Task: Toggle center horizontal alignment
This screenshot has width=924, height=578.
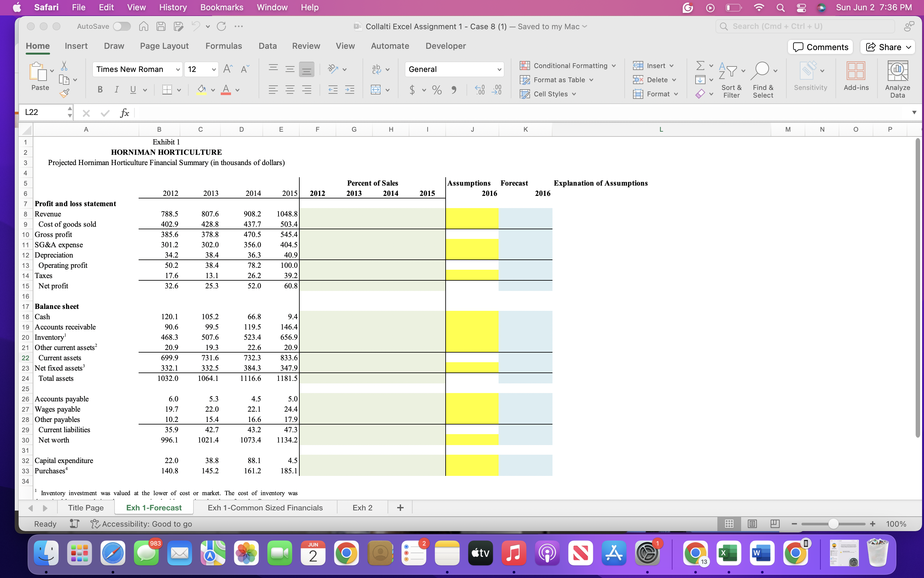Action: (290, 90)
